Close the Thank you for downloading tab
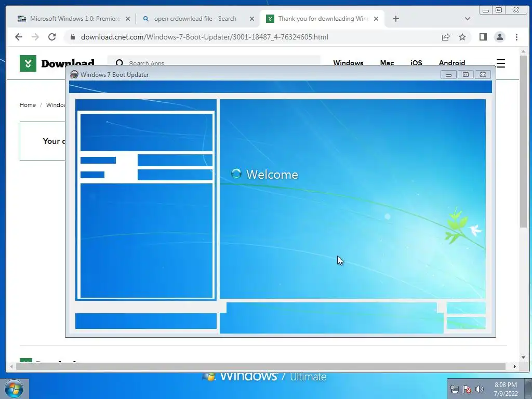This screenshot has height=399, width=532. pos(376,19)
